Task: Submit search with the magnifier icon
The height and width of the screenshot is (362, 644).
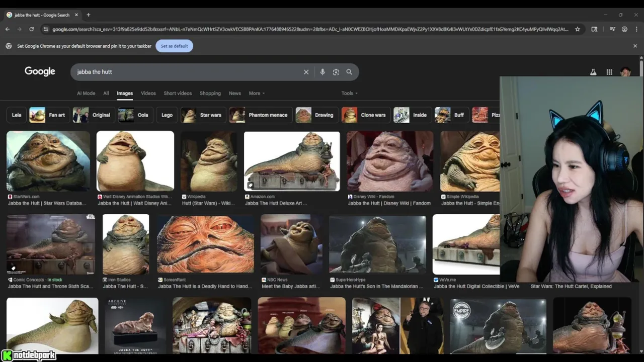Action: 349,72
